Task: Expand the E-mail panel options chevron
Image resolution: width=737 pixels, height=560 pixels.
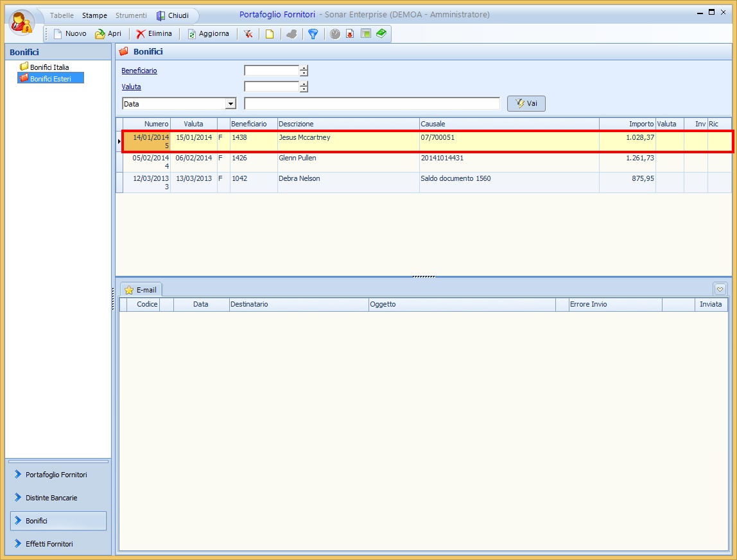Action: [720, 289]
